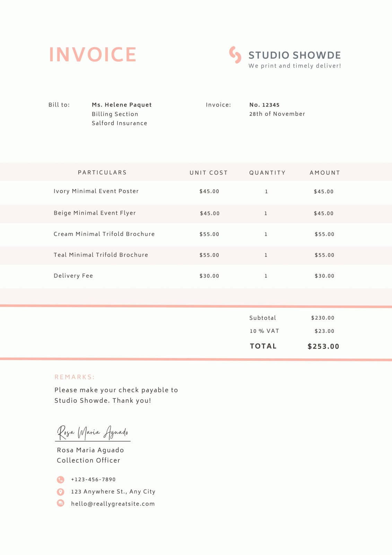The image size is (392, 555).
Task: Click the phone icon beside +123-456-7890
Action: [61, 479]
